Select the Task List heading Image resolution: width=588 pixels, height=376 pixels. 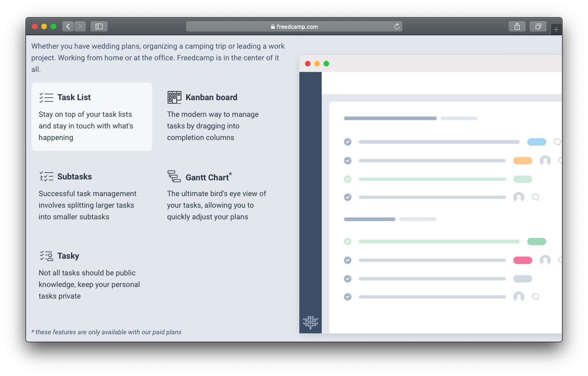click(x=74, y=97)
